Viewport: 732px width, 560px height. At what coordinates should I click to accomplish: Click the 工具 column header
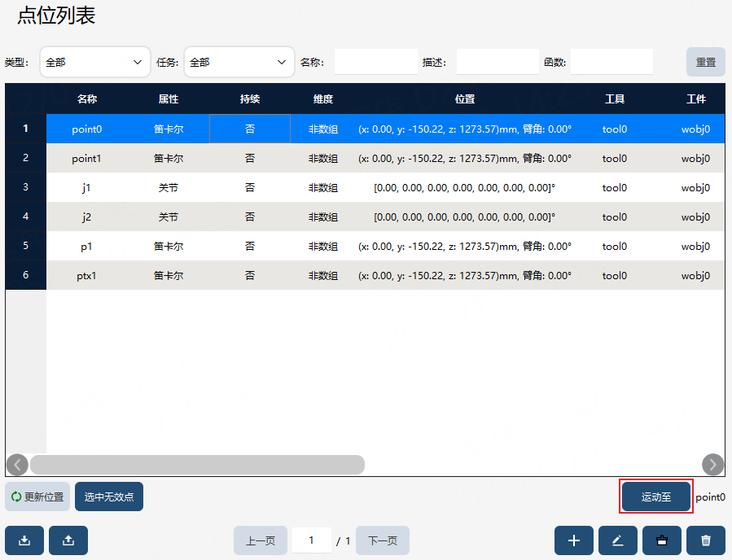tap(615, 99)
